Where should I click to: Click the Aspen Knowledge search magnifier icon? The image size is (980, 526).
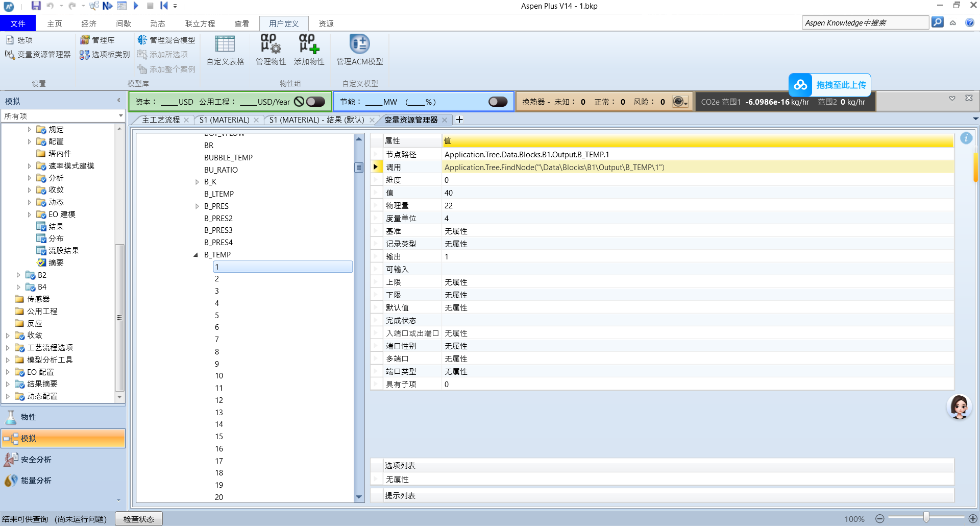(x=937, y=22)
